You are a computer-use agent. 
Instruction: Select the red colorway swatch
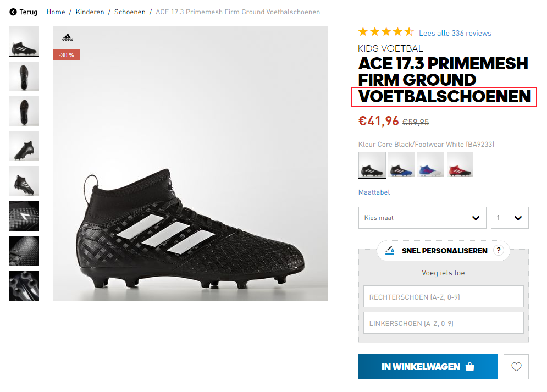460,164
